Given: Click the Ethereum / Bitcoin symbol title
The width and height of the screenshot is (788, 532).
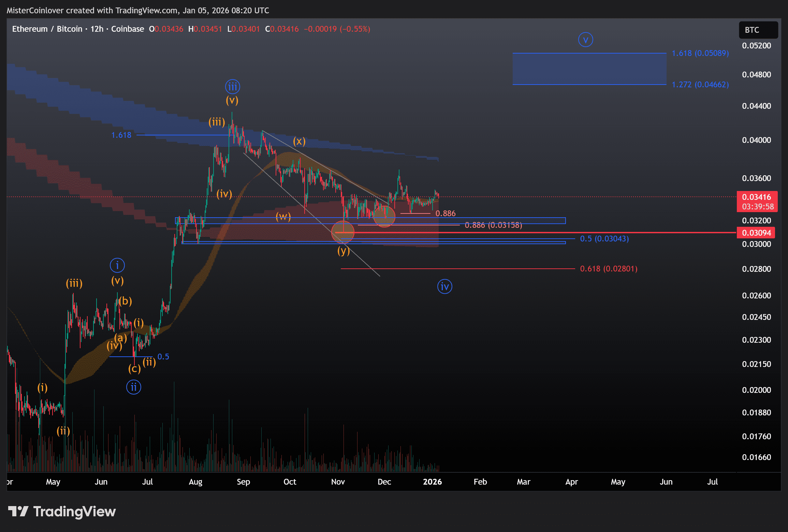Looking at the screenshot, I should 47,29.
